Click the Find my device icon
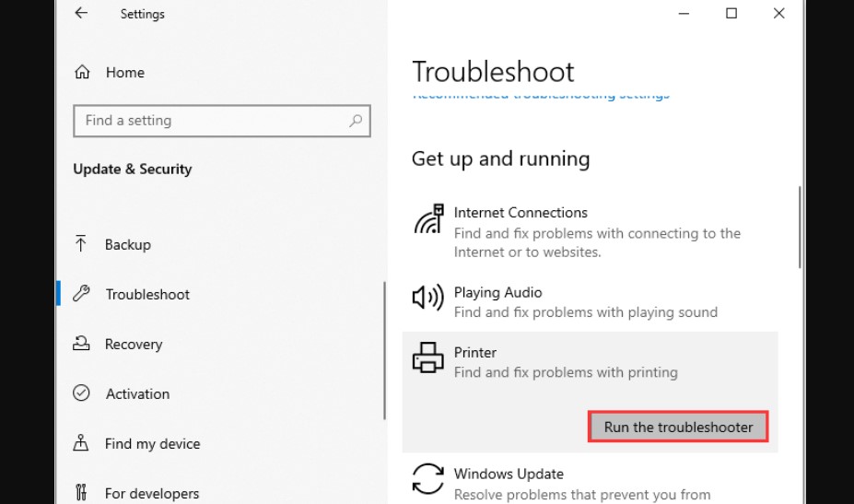Screen dimensions: 854x504 [x=80, y=442]
